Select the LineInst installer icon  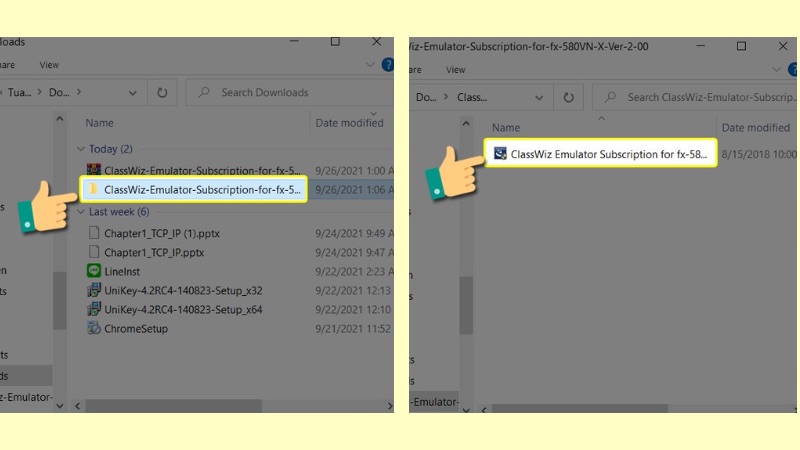pyautogui.click(x=94, y=271)
